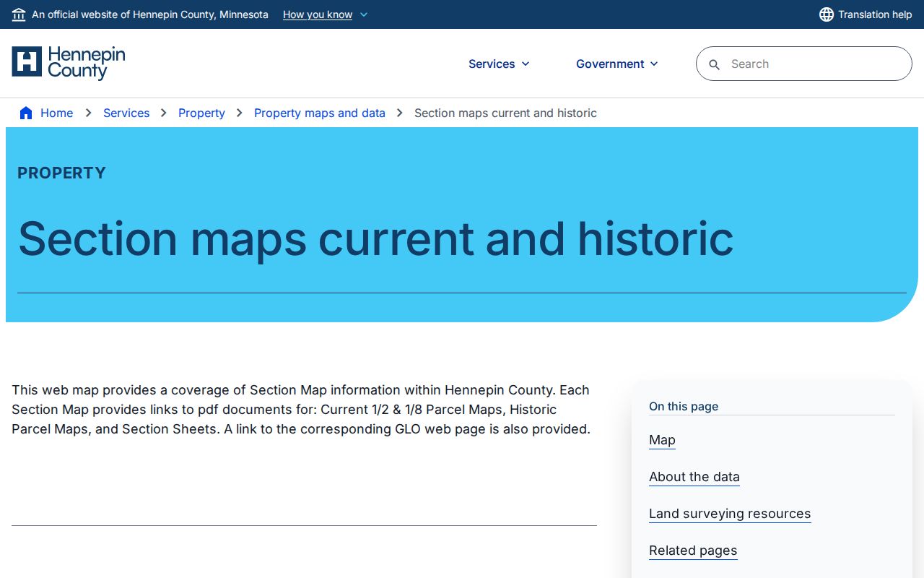Click the Hennepin County logo
This screenshot has width=924, height=578.
tap(69, 63)
